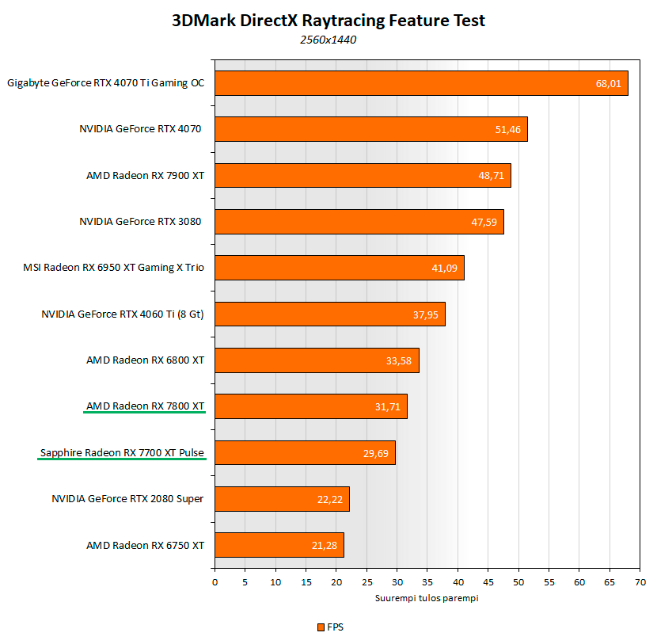657x644 pixels.
Task: Select the 51,46 bar value
Action: [508, 130]
